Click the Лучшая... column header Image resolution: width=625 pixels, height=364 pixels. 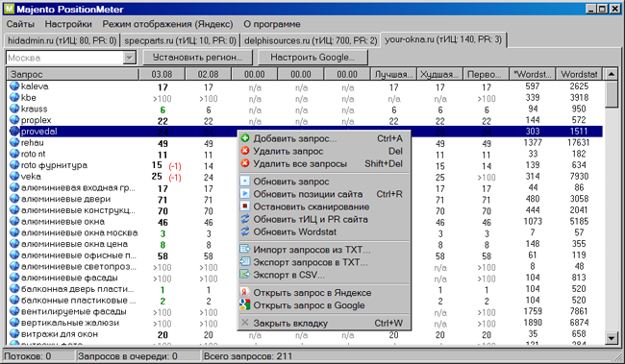click(393, 74)
